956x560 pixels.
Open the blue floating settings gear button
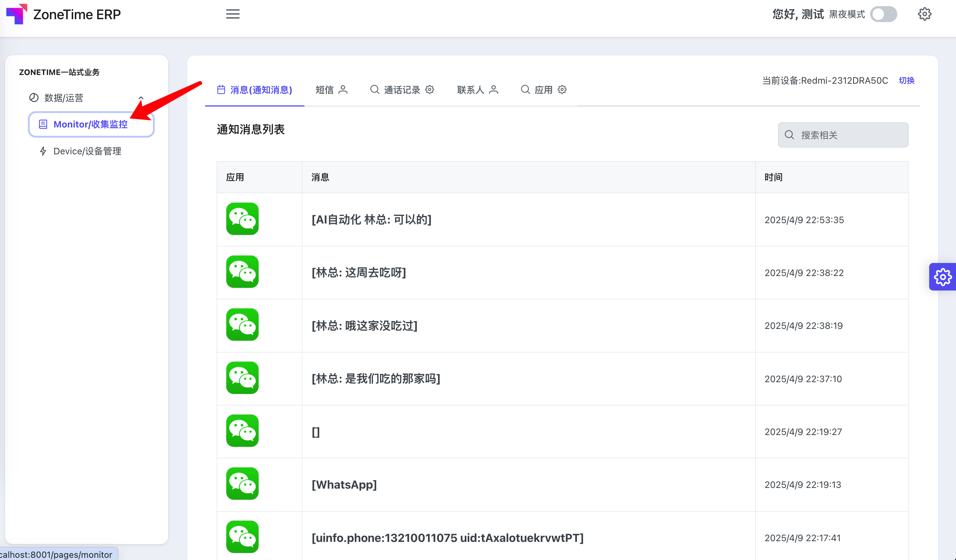943,277
